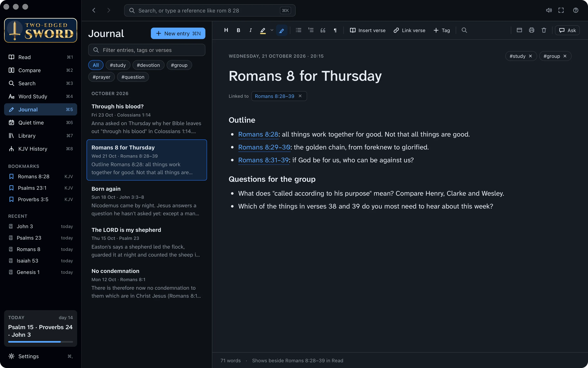Click Insert verse in the toolbar

point(368,30)
